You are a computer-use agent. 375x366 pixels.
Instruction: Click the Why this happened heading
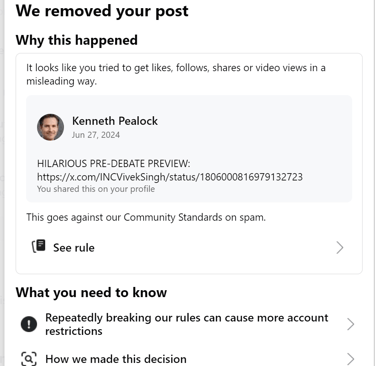click(x=77, y=40)
